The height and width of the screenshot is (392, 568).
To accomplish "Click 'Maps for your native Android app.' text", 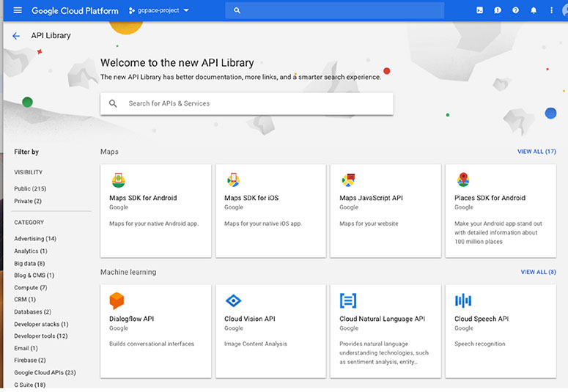I will coord(154,223).
